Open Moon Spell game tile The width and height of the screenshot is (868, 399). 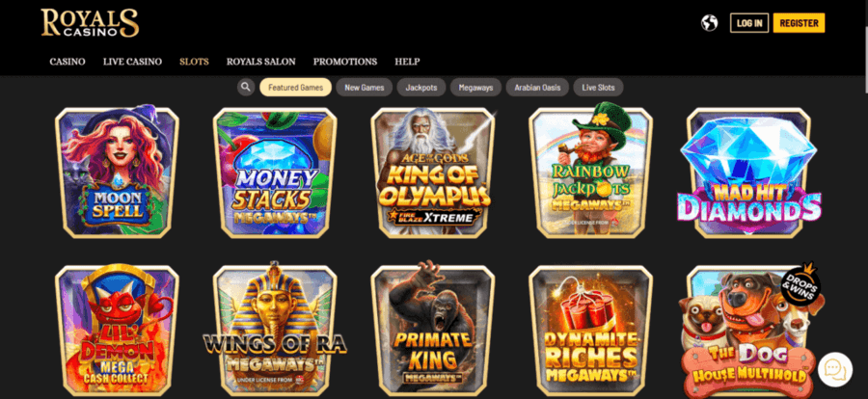(x=117, y=173)
